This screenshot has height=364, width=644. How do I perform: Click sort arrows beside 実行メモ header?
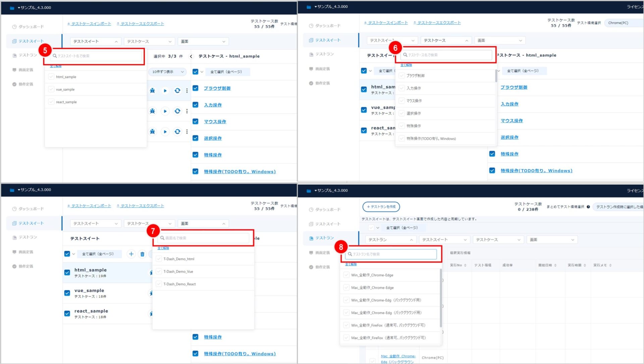(610, 265)
